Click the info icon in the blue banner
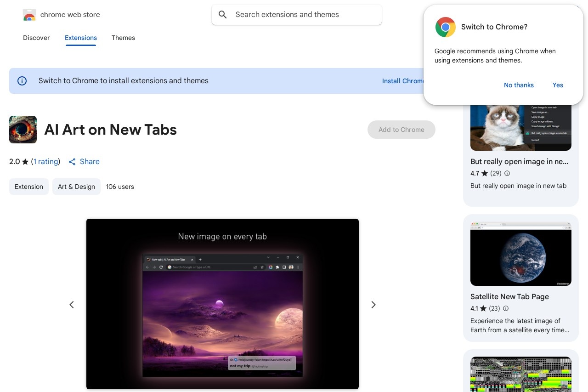 (x=22, y=81)
